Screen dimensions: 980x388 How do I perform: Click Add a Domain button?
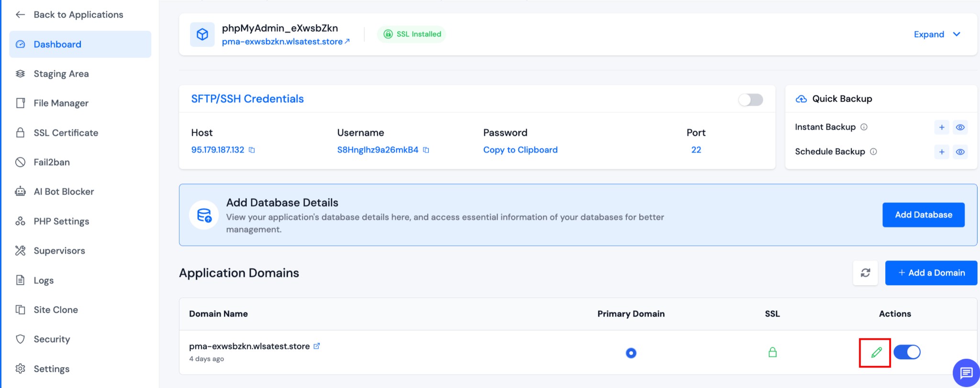point(931,273)
